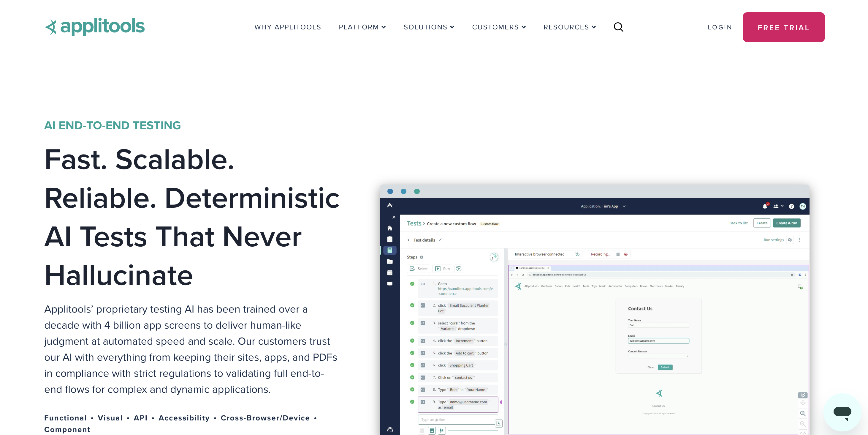This screenshot has height=435, width=868.
Task: Select step 5 click the Add to cart
Action: 457,353
